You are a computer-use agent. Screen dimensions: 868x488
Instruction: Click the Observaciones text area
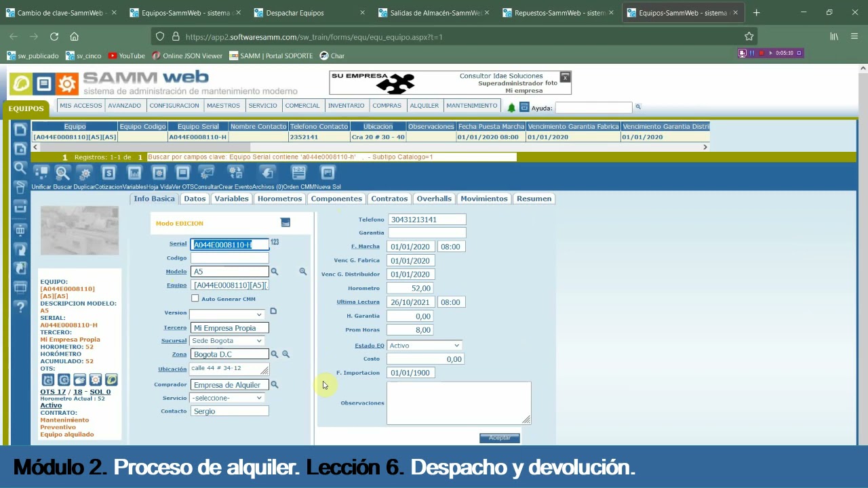[x=459, y=403]
